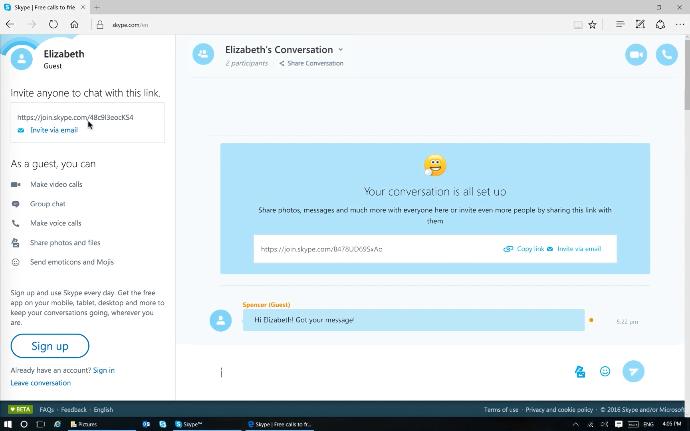Click the Sign up button
This screenshot has height=431, width=690.
[50, 346]
